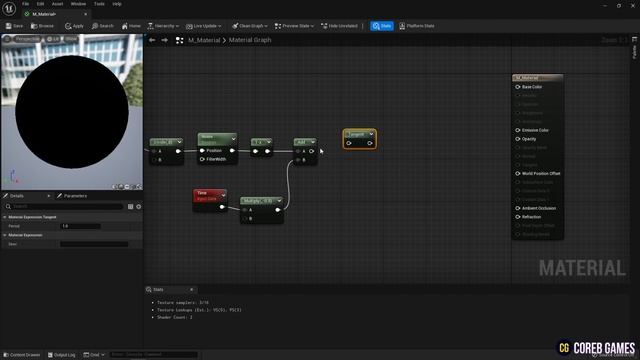Click the Unreal Engine logo icon
The height and width of the screenshot is (360, 640).
point(9,9)
